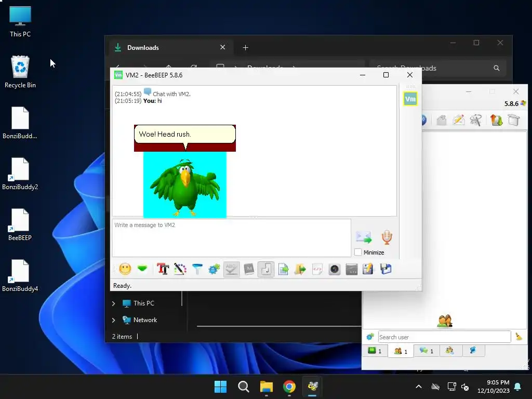
Task: Open user list settings gear icon
Action: [x=370, y=337]
